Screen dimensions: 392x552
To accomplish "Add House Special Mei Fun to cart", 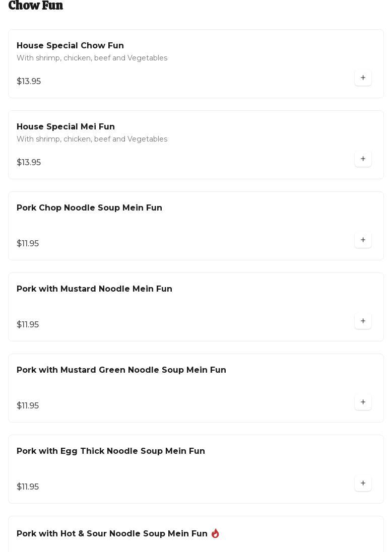I will point(363,159).
